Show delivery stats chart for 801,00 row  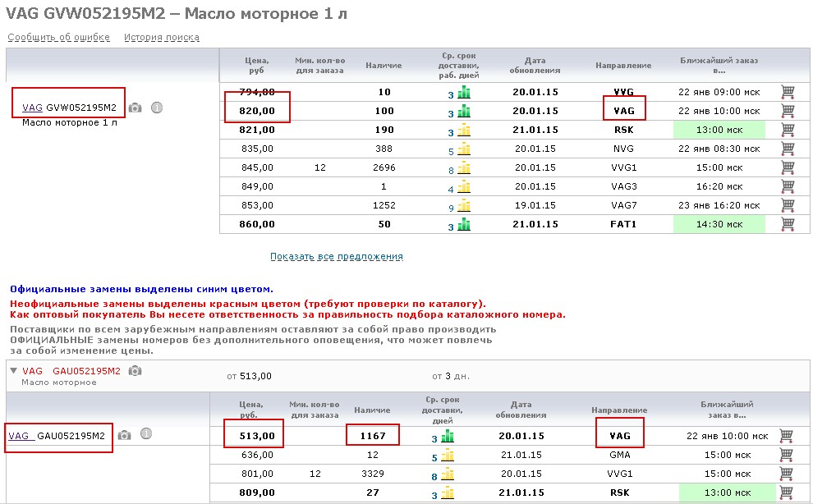448,474
